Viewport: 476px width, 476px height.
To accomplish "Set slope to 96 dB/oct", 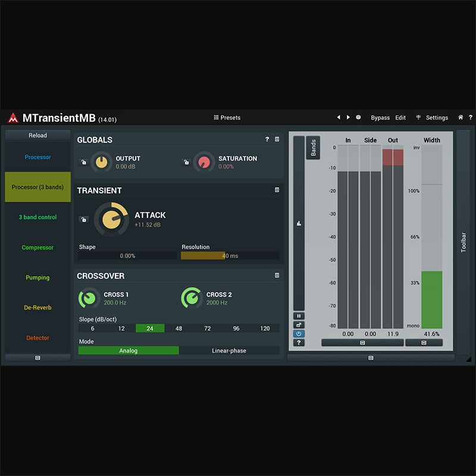I will click(x=236, y=328).
